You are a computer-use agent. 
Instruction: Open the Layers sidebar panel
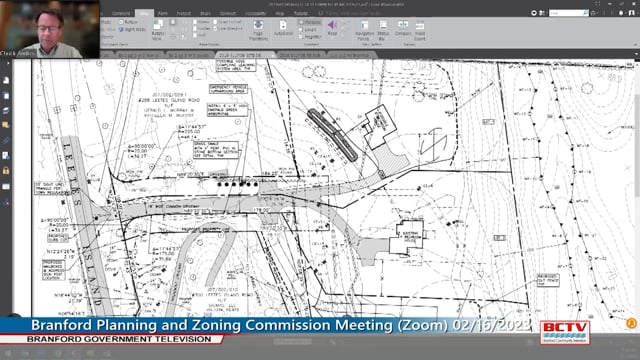[6, 111]
